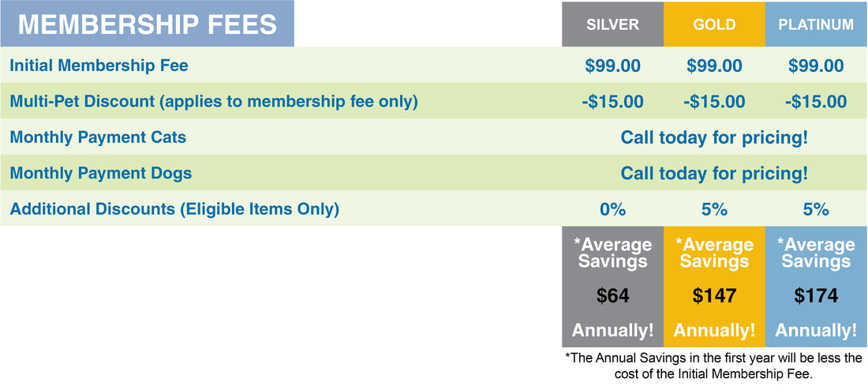This screenshot has width=868, height=390.
Task: Click the Initial Membership Fee row label
Action: [x=99, y=66]
